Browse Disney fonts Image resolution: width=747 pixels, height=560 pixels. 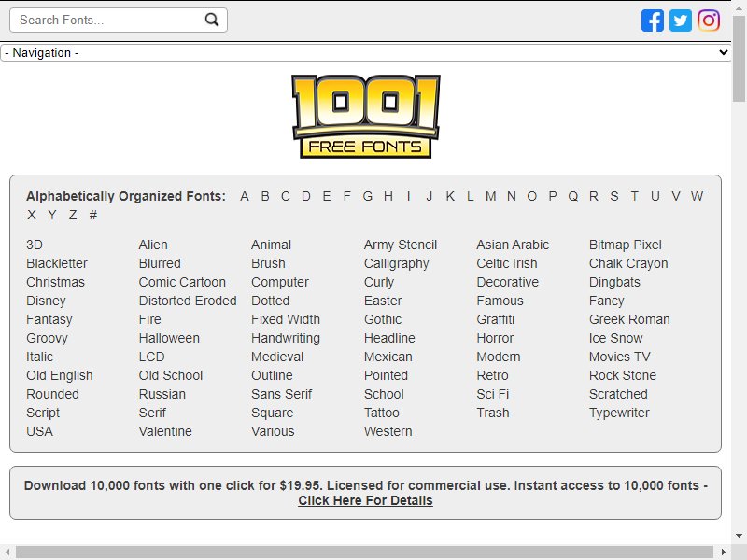point(46,301)
